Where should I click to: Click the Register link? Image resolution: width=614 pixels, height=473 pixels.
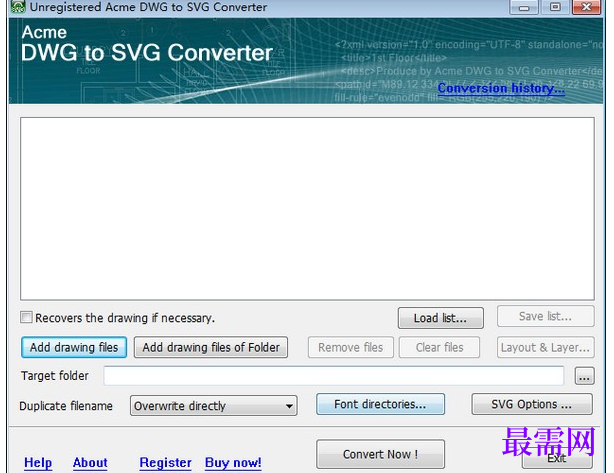(165, 462)
